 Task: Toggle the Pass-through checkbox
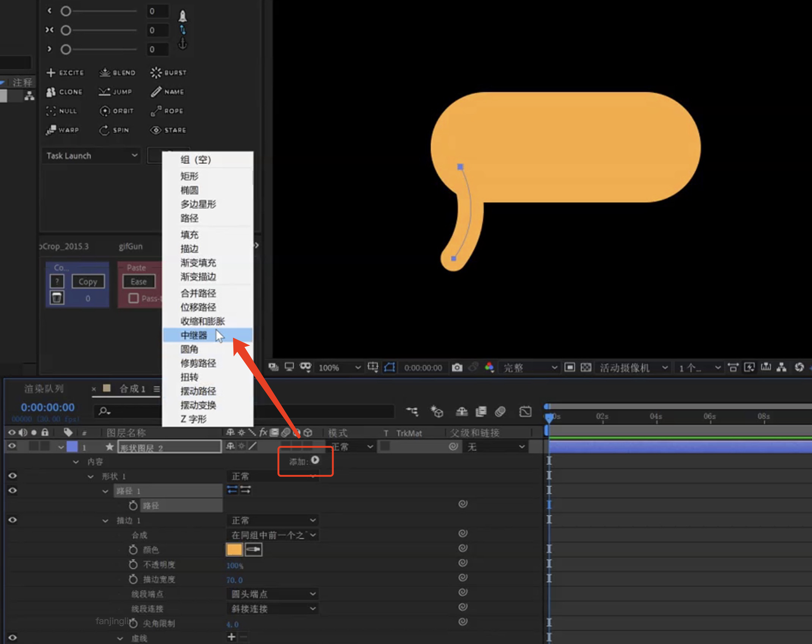pyautogui.click(x=133, y=298)
